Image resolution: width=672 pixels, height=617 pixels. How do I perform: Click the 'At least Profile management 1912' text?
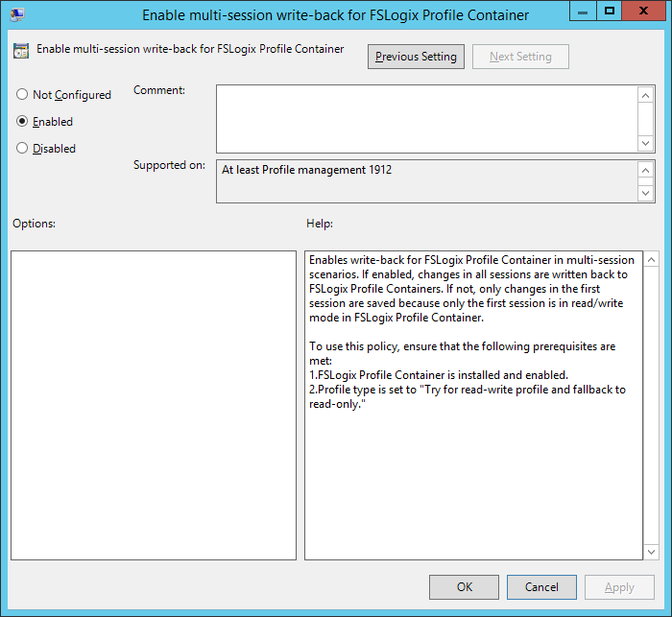(x=306, y=170)
